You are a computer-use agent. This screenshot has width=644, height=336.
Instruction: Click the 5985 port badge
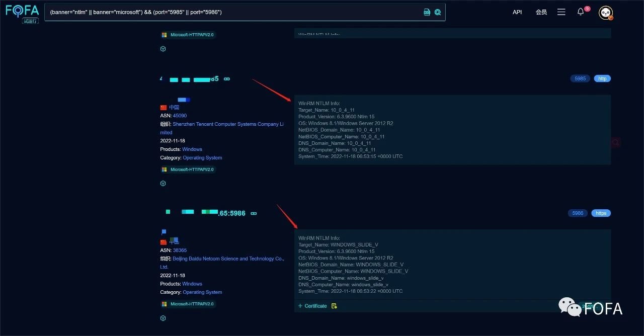[x=581, y=78]
